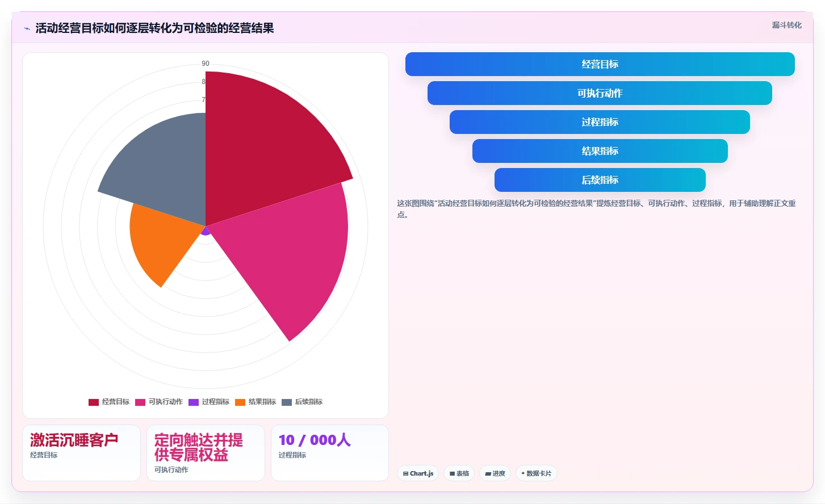This screenshot has height=504, width=825.
Task: Toggle 结果指标 legend swatch
Action: tap(240, 402)
